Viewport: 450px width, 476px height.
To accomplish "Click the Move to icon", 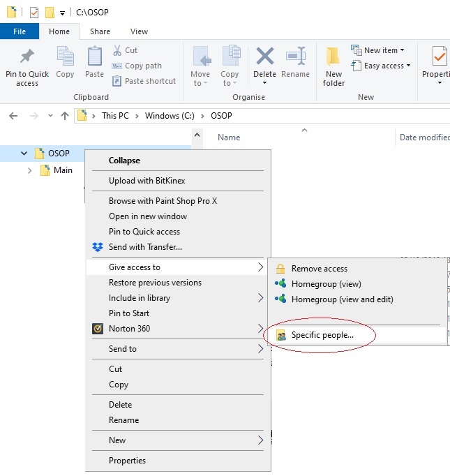I will pyautogui.click(x=202, y=56).
